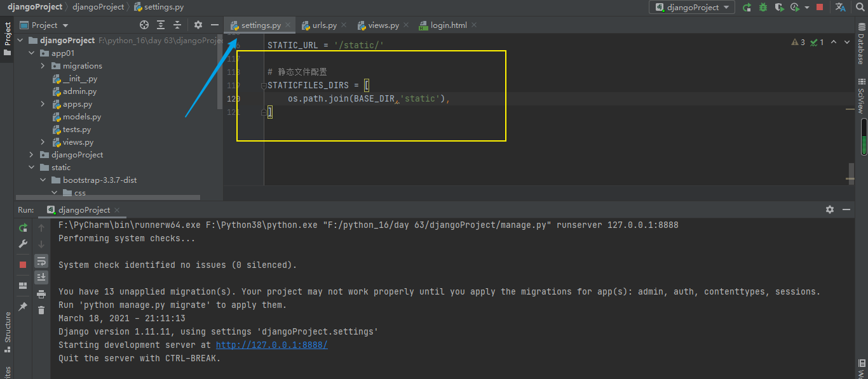Jump up the stack trace arrow

41,227
